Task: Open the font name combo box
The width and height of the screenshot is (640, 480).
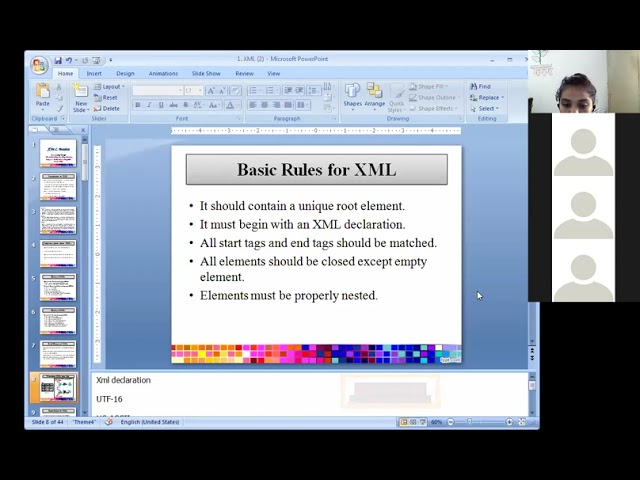Action: (x=158, y=90)
